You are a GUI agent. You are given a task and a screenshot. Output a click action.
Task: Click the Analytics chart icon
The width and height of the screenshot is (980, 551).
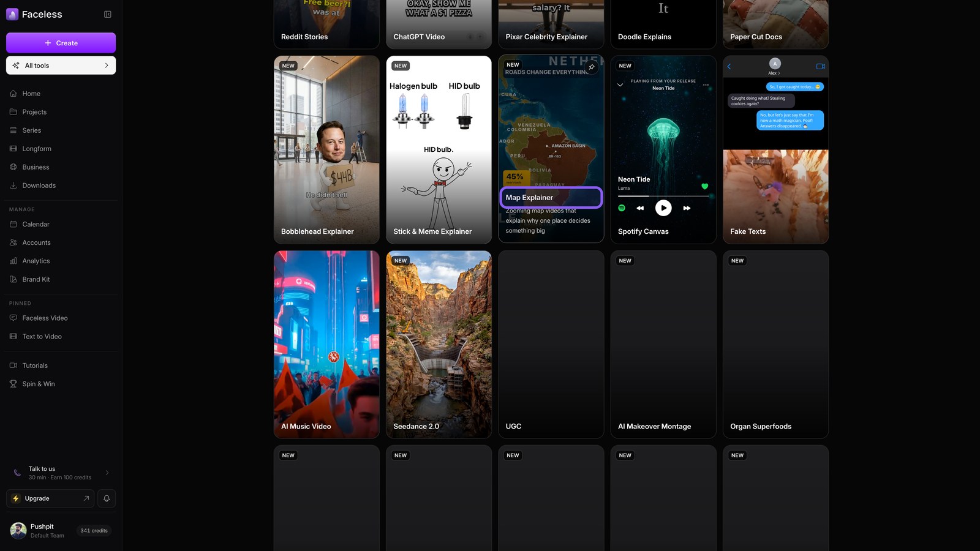pyautogui.click(x=13, y=261)
